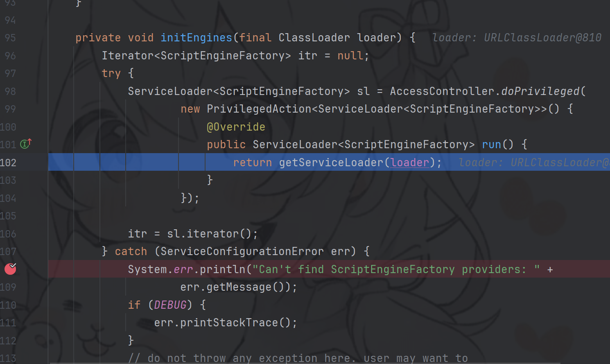Image resolution: width=610 pixels, height=364 pixels.
Task: Click the run method name on line 101
Action: (491, 145)
